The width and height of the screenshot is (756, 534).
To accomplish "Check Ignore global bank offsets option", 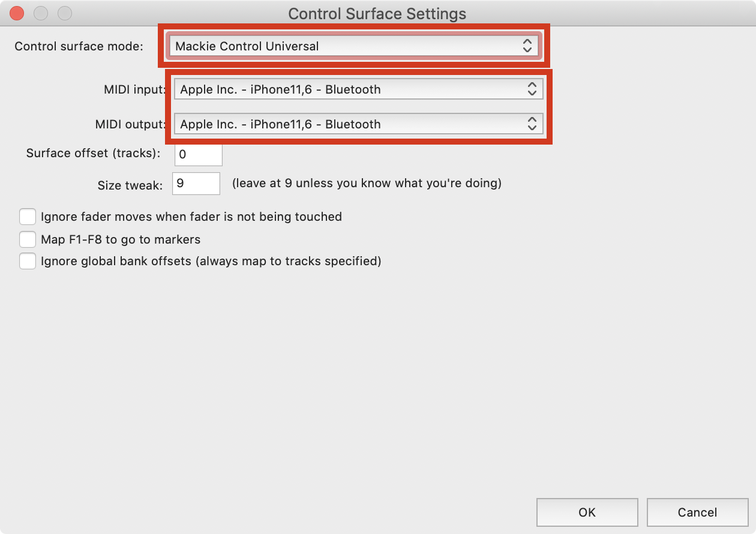I will point(28,261).
